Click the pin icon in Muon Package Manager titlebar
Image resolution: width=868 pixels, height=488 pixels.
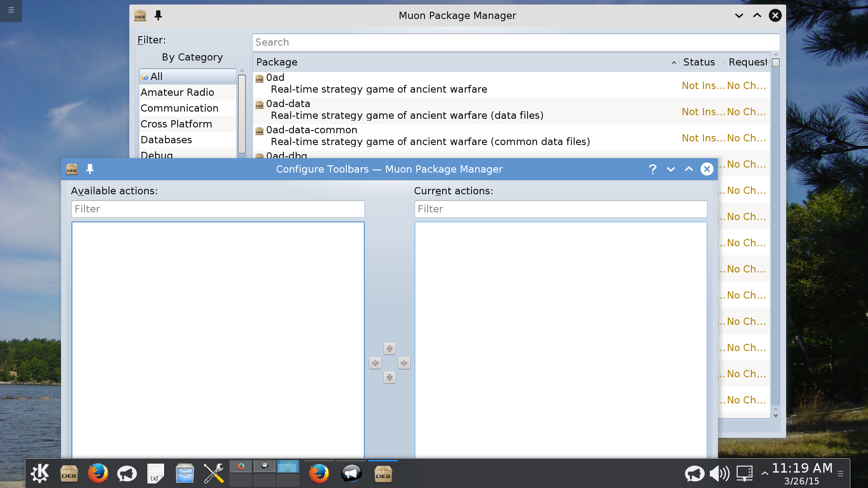pyautogui.click(x=158, y=15)
